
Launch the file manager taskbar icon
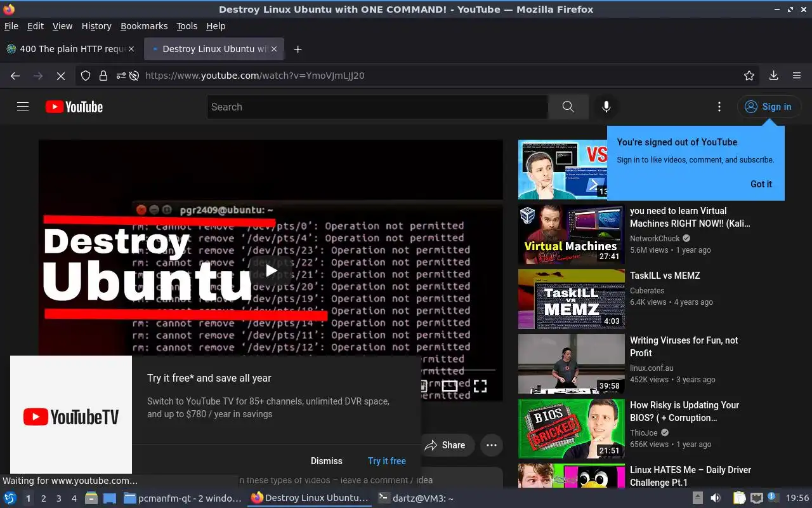pos(91,498)
